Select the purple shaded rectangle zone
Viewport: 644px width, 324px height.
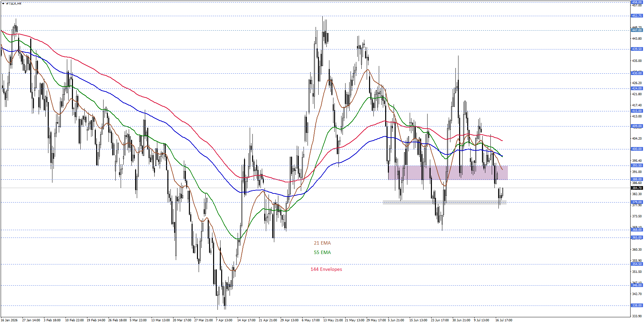(x=448, y=173)
